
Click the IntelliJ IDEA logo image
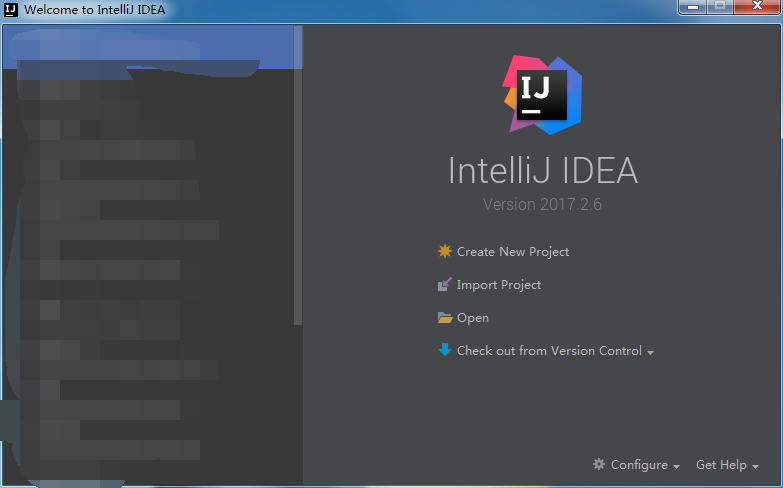point(542,95)
